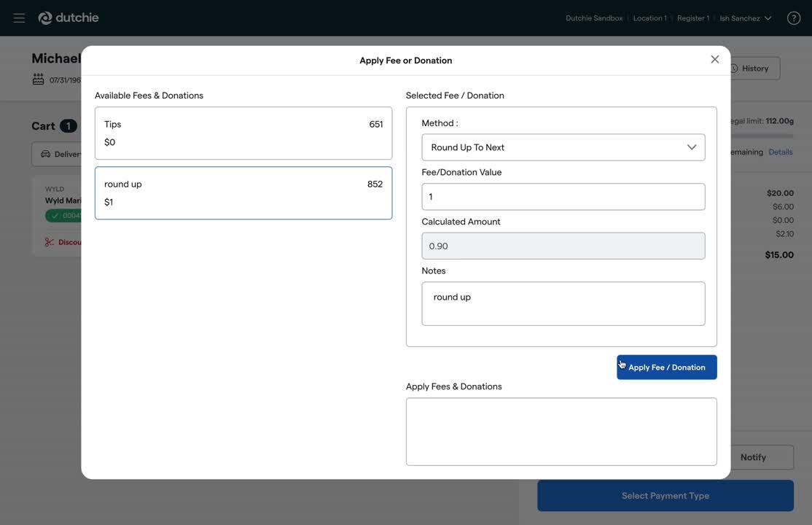812x525 pixels.
Task: Close the Apply Fee or Donation dialog
Action: [714, 60]
